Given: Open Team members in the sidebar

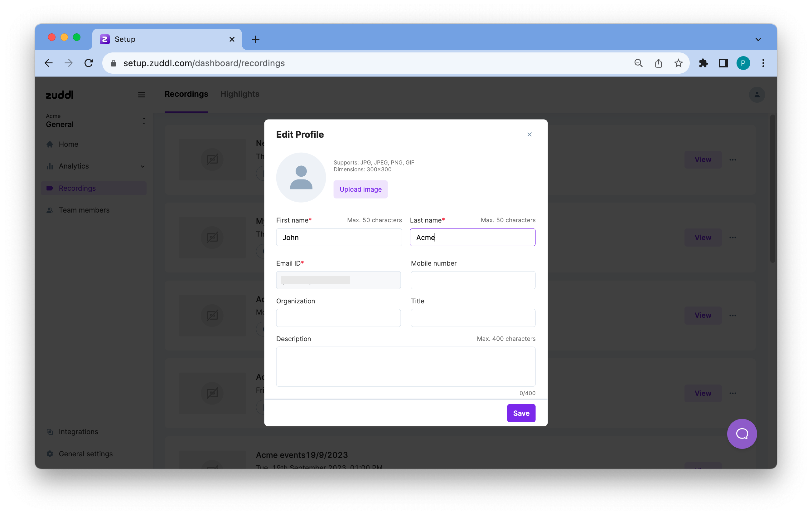Looking at the screenshot, I should point(84,210).
